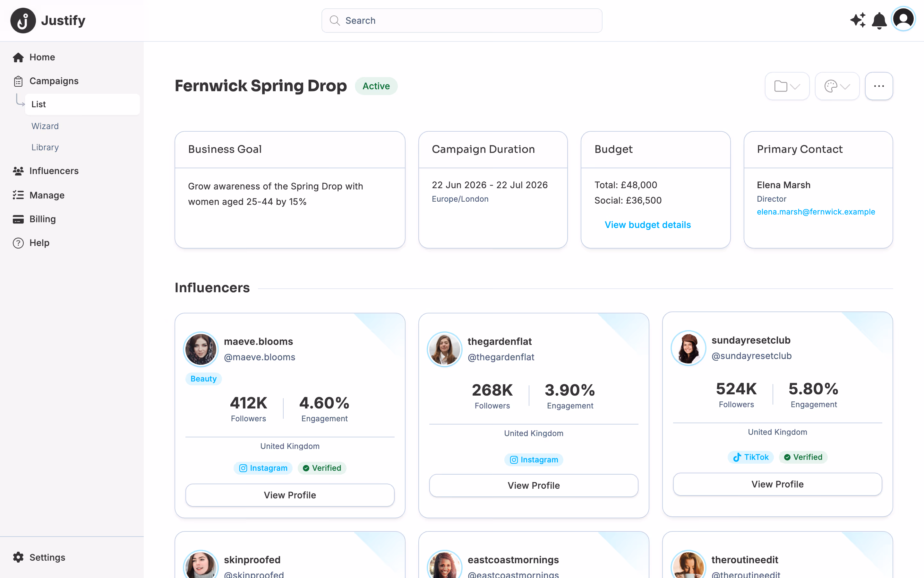Image resolution: width=924 pixels, height=578 pixels.
Task: View Profile of maeve.blooms
Action: tap(290, 495)
